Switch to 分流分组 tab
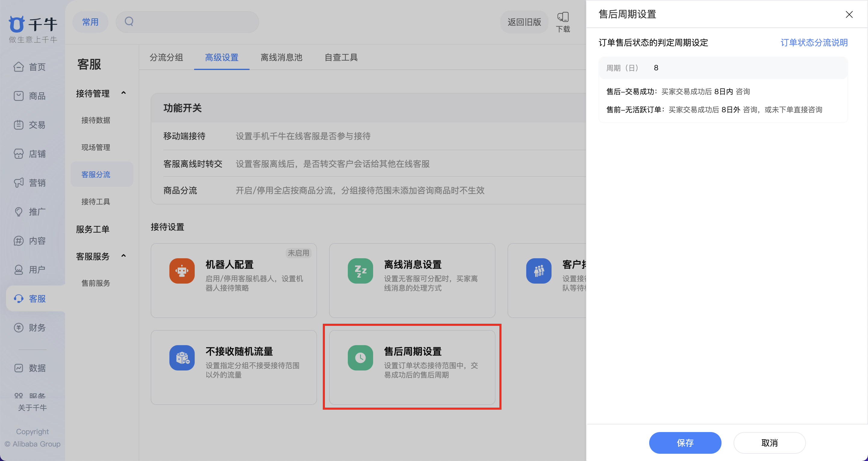Screen dimensions: 868x461 (166, 57)
